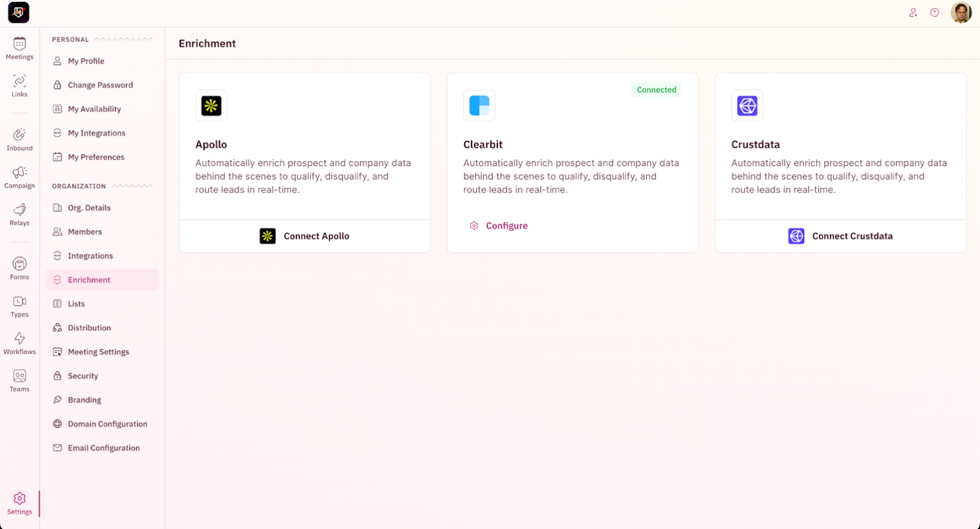This screenshot has height=529, width=980.
Task: Open Meetings in the left rail
Action: pyautogui.click(x=20, y=49)
